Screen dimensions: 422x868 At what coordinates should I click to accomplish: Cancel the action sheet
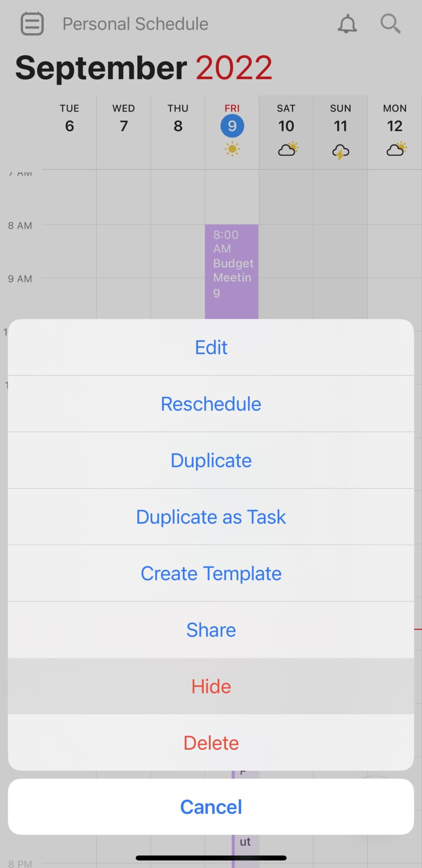point(211,807)
